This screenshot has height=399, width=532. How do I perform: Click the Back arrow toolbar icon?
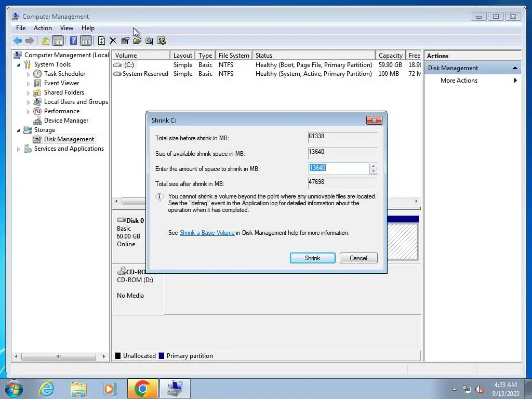pos(18,41)
